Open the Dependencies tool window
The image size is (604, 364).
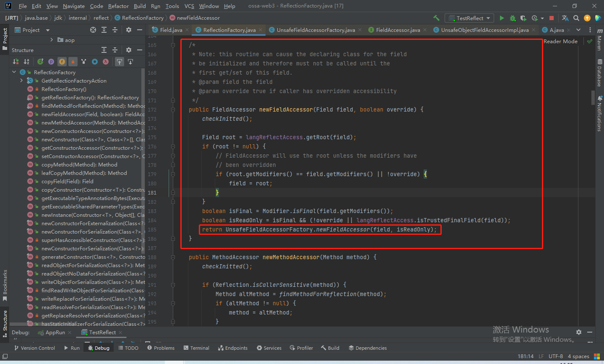(x=368, y=348)
